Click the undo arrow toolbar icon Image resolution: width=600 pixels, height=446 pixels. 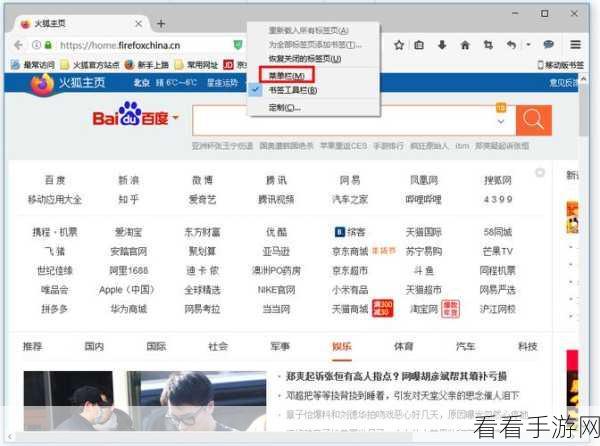pos(512,45)
